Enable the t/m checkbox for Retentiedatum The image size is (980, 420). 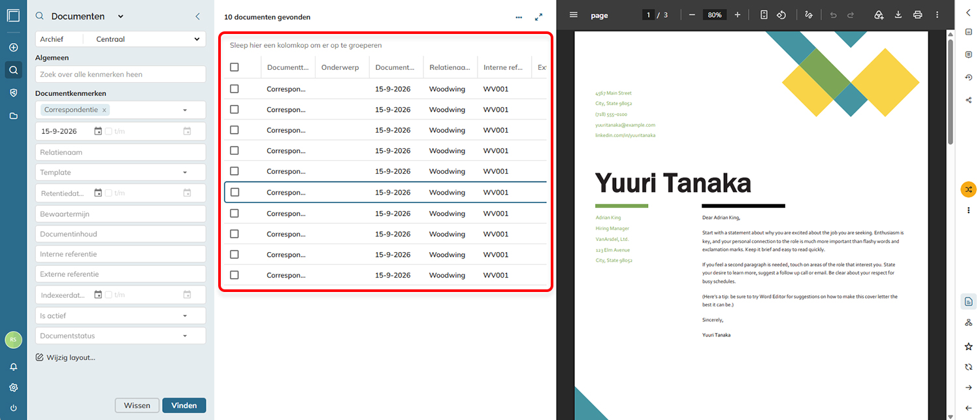click(108, 193)
